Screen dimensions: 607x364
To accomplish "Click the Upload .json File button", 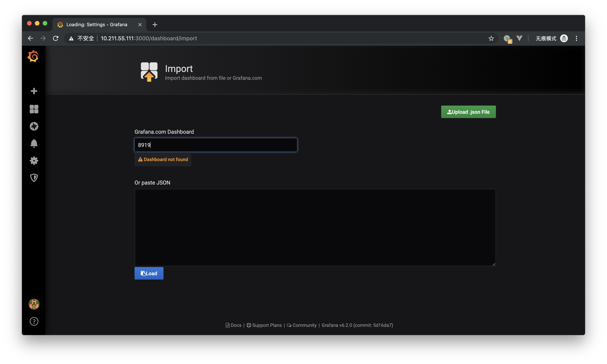I will pyautogui.click(x=468, y=112).
